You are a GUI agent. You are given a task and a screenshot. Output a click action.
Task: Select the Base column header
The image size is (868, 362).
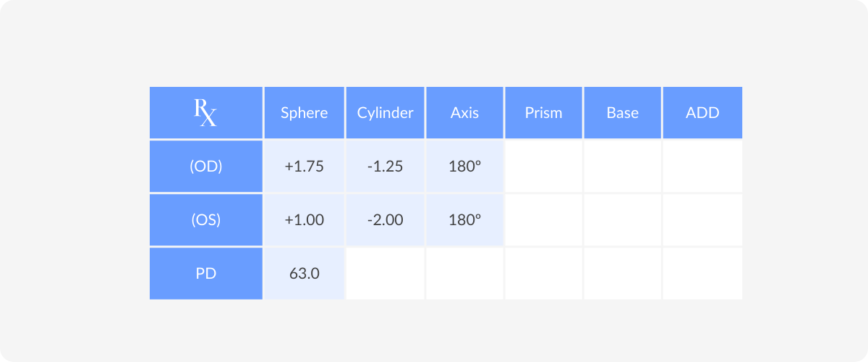[623, 113]
